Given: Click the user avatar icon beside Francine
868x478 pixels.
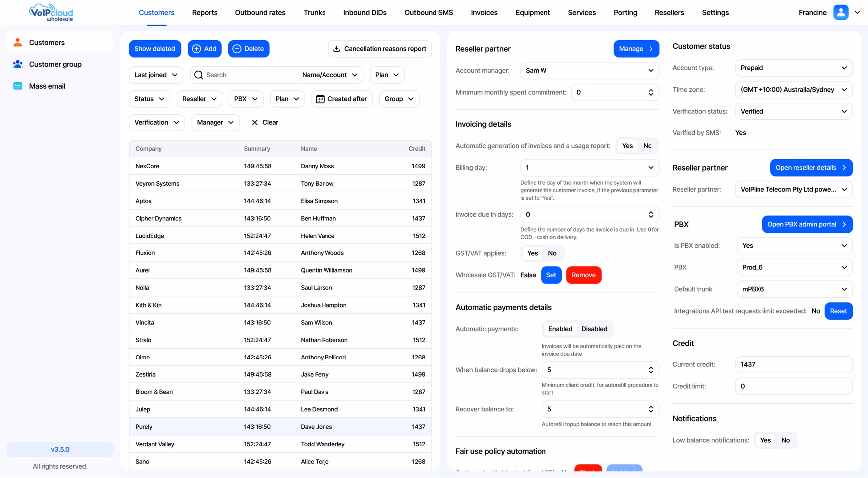Looking at the screenshot, I should pos(841,12).
